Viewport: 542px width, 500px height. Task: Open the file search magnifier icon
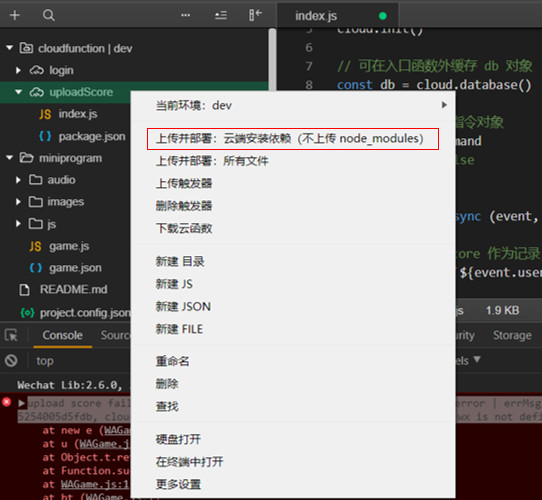(49, 15)
